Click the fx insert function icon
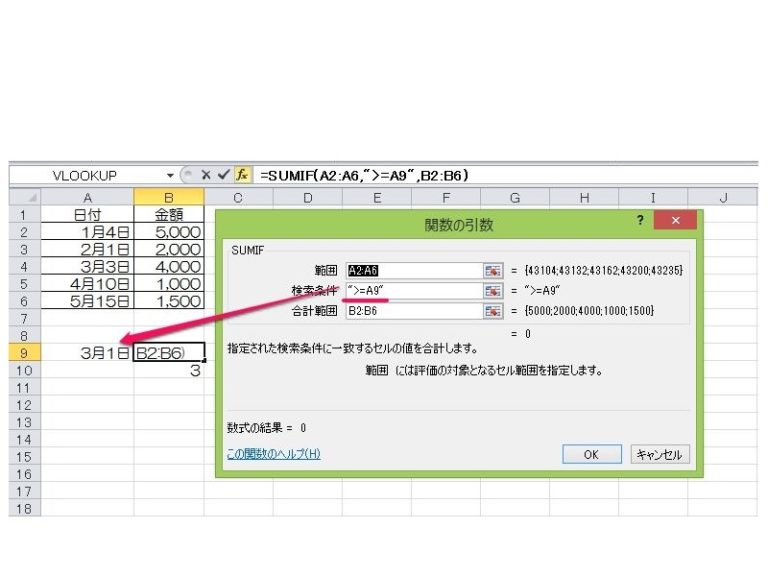This screenshot has height=576, width=768. [x=242, y=174]
